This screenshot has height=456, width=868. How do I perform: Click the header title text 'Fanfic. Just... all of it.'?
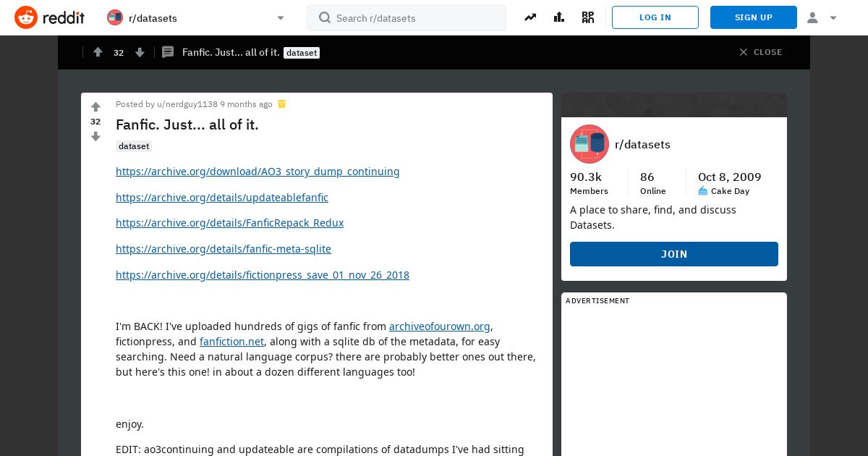[231, 52]
